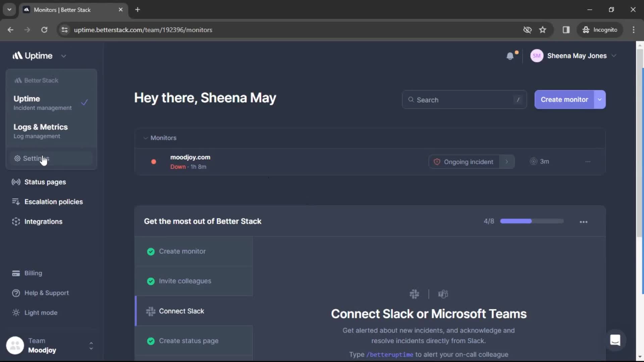Open the notifications bell
This screenshot has height=362, width=644.
[510, 56]
